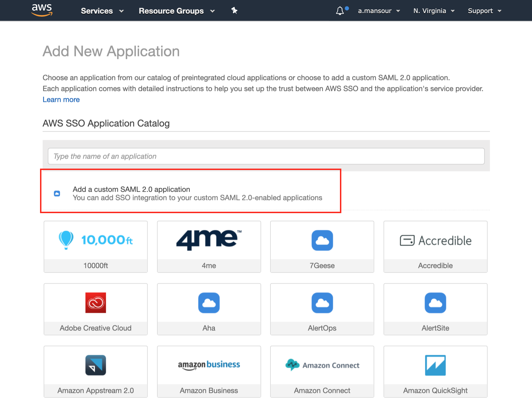Select the Amazon Business label
This screenshot has height=404, width=532.
209,390
